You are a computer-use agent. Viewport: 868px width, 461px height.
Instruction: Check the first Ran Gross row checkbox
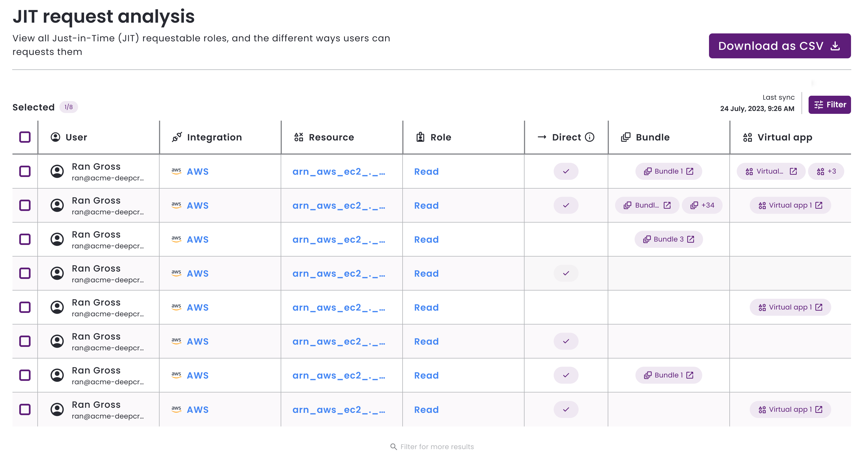click(25, 171)
